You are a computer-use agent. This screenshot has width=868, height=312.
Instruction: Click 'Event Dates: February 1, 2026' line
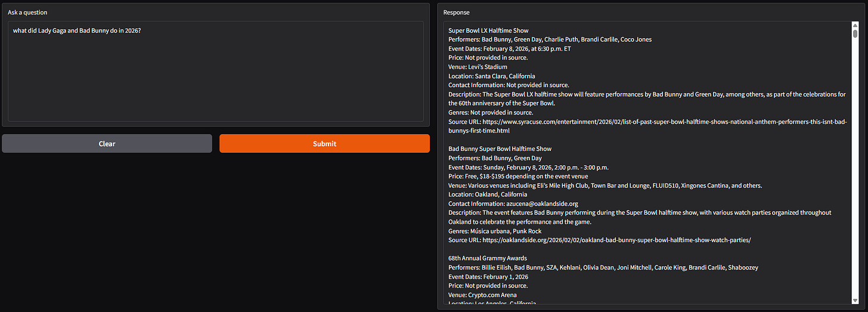488,277
